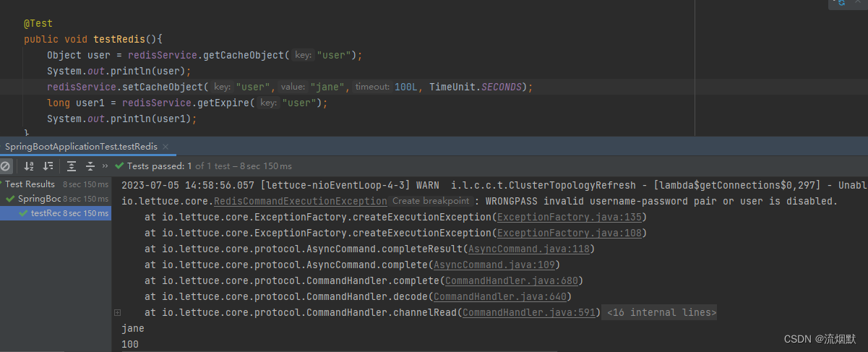Click the Create breakpoint button

coord(431,201)
